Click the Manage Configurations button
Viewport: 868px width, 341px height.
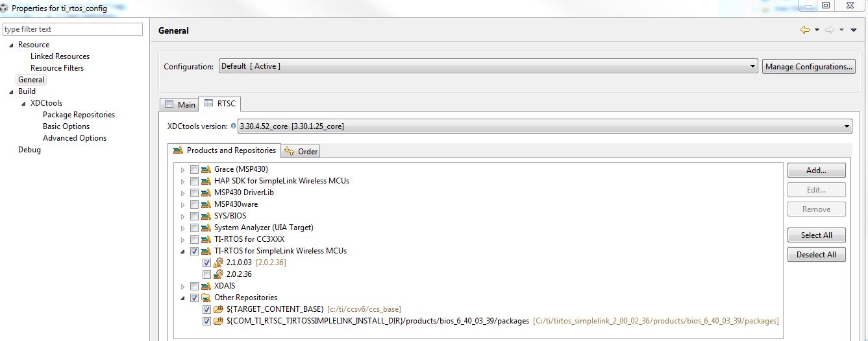click(808, 66)
